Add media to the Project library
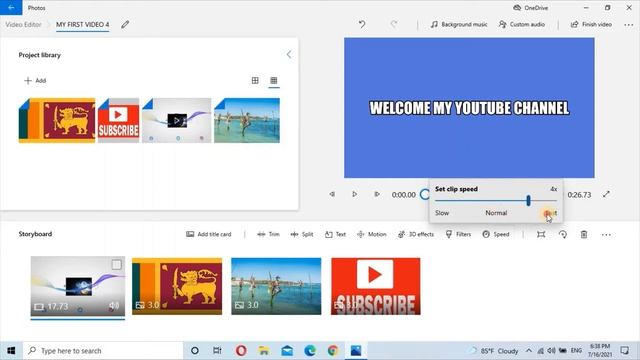 click(35, 80)
